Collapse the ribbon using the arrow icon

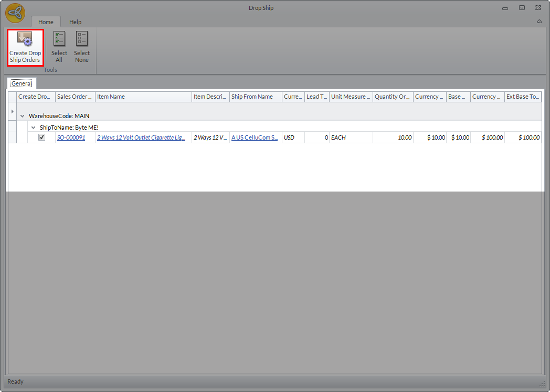coord(539,22)
